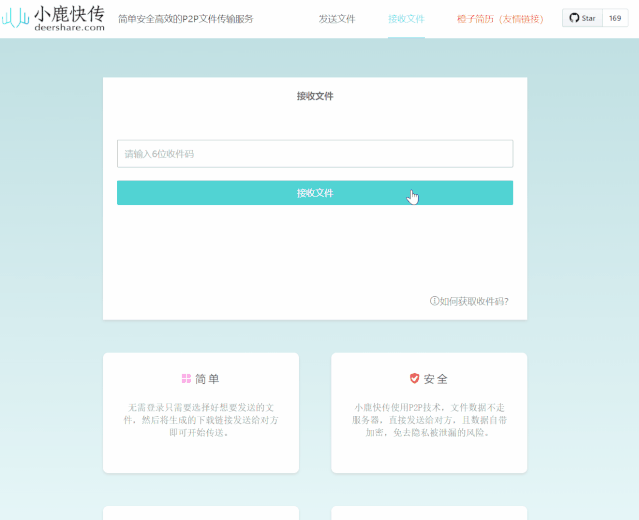
Task: Click the 小鹿快传 site title
Action: [69, 13]
